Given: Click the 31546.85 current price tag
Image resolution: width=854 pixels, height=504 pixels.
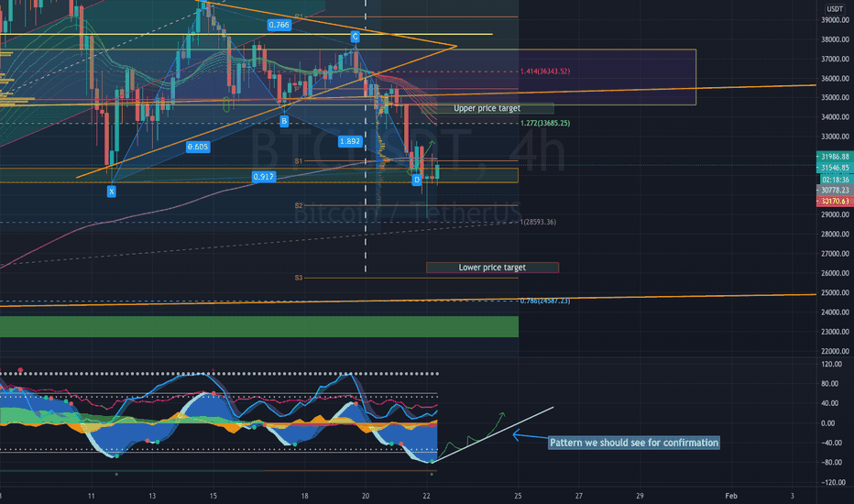Looking at the screenshot, I should (835, 168).
